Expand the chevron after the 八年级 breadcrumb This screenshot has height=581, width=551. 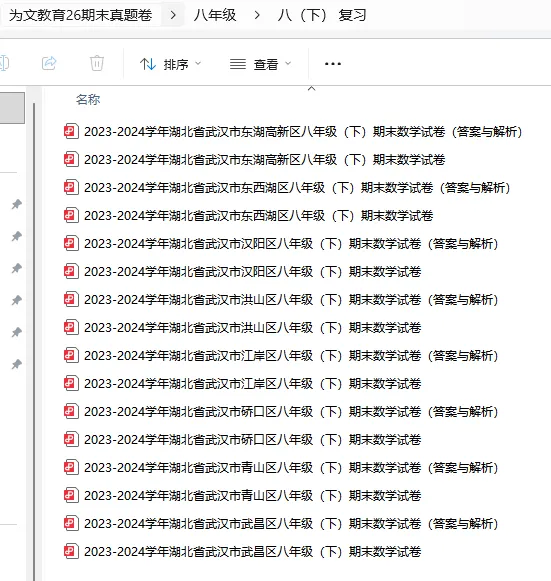(257, 15)
